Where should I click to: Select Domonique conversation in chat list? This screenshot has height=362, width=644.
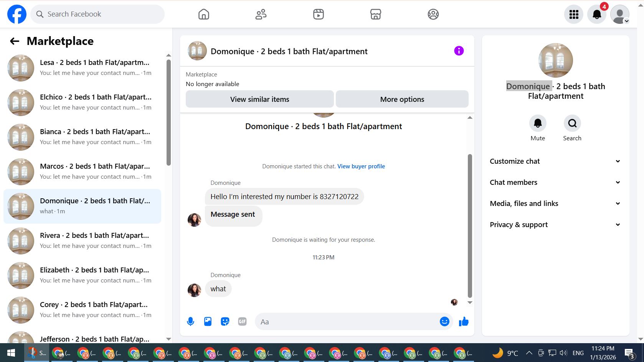(83, 206)
